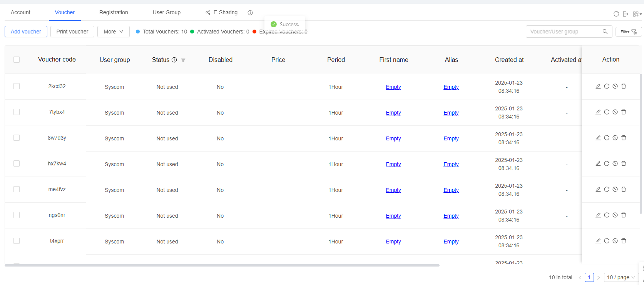Screen dimensions: 644x285
Task: Expand the More dropdown button
Action: pos(113,32)
